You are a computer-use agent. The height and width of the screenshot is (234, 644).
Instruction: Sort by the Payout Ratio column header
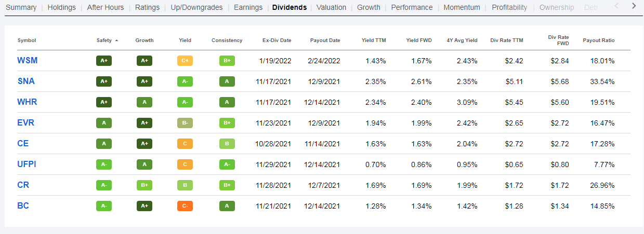[x=599, y=40]
